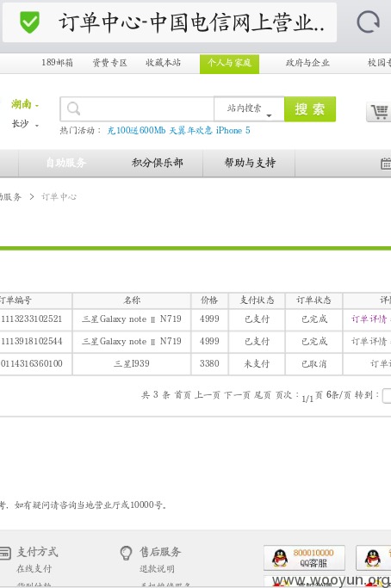
Task: Click the page title 订单中心-中国电信网上营业
Action: coord(191,22)
